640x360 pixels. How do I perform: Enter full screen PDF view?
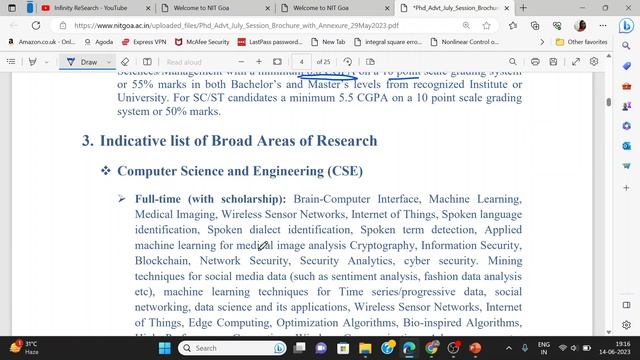(576, 62)
